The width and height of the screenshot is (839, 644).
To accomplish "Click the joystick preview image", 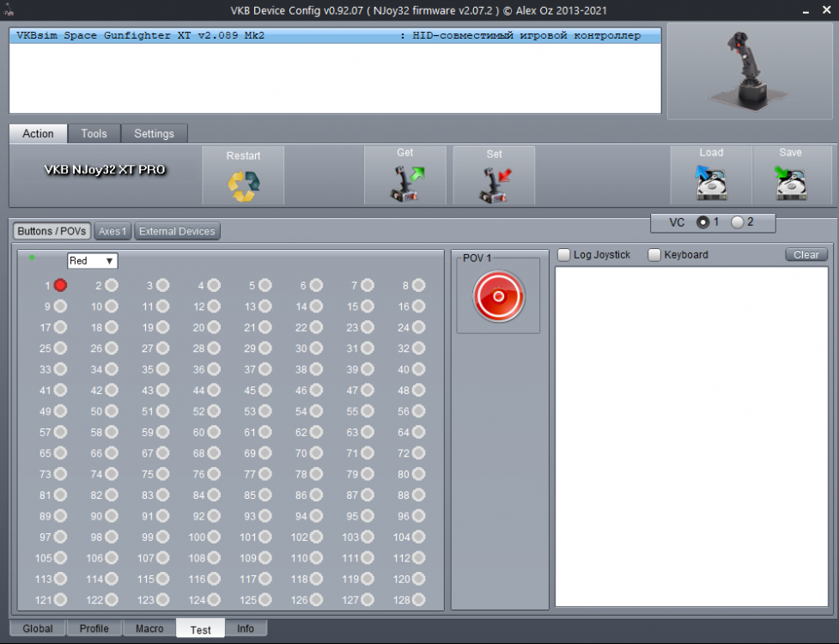I will point(749,70).
